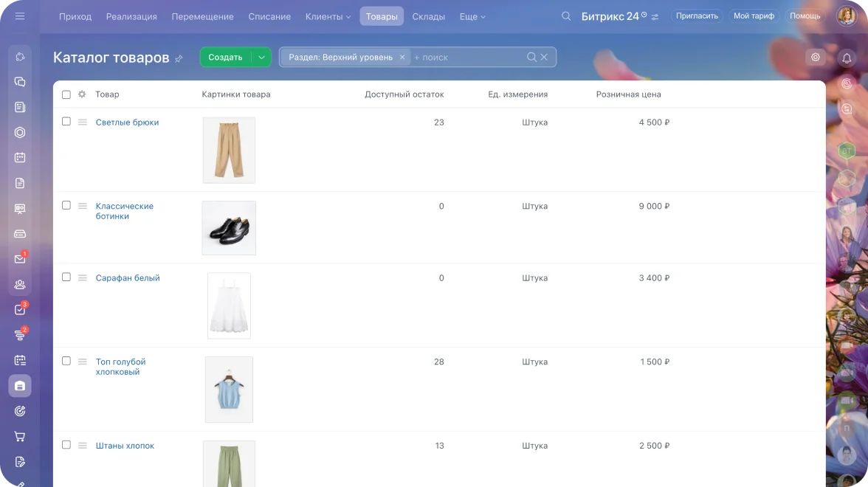Open the Сарафан белый product link

(x=128, y=277)
